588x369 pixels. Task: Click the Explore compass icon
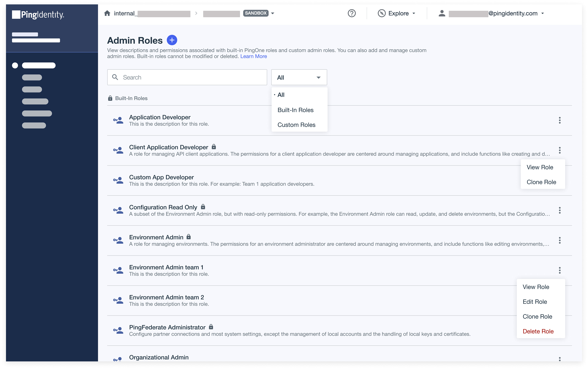(x=381, y=13)
